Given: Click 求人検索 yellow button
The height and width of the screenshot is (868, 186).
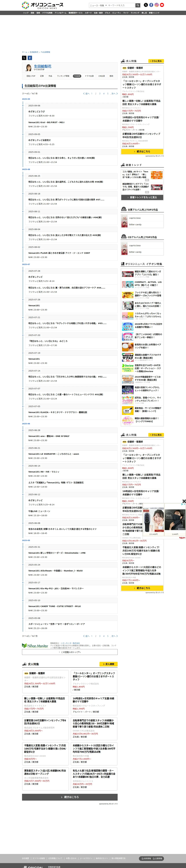Looking at the screenshot, I should point(108,664).
